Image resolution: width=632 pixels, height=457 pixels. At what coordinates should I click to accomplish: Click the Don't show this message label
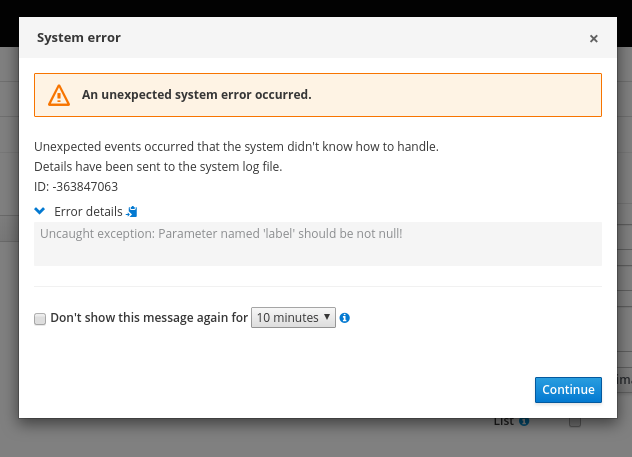[x=148, y=318]
